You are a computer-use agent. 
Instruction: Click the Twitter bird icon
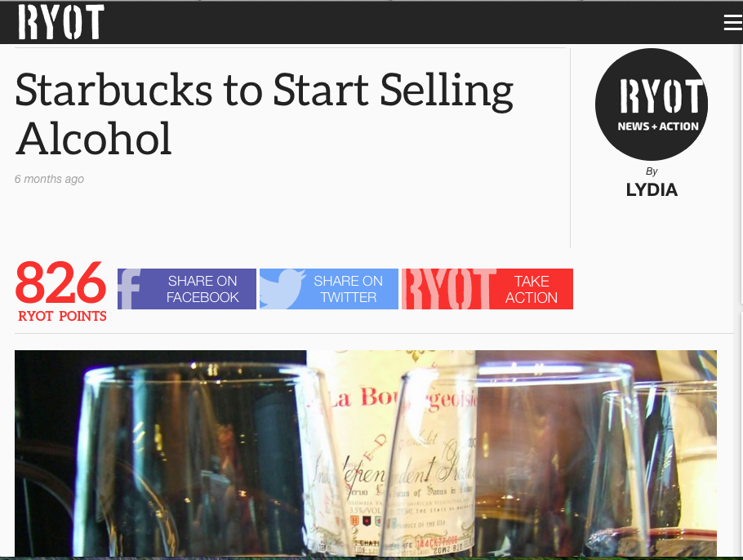coord(282,289)
